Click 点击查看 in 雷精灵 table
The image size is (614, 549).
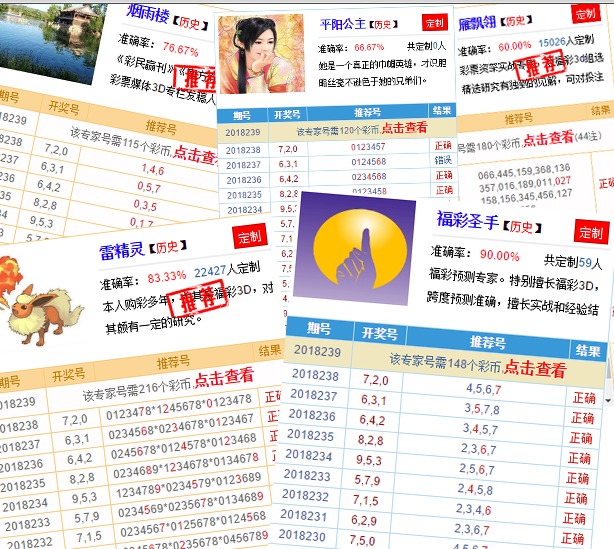click(x=224, y=377)
